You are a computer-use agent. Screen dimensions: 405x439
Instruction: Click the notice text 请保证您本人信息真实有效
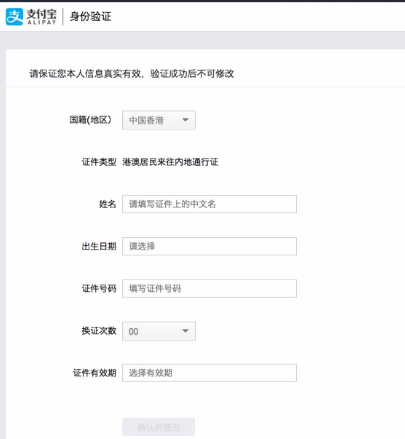pos(86,74)
